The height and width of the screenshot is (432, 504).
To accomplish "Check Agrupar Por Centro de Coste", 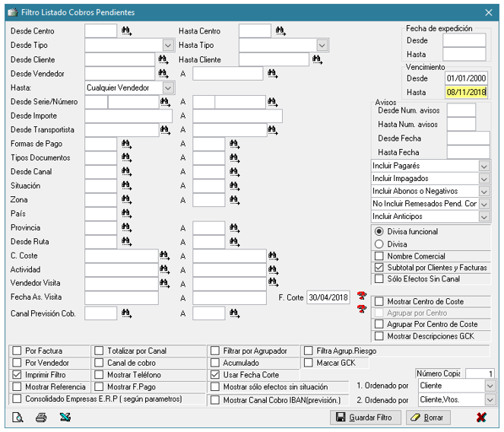I will point(379,324).
